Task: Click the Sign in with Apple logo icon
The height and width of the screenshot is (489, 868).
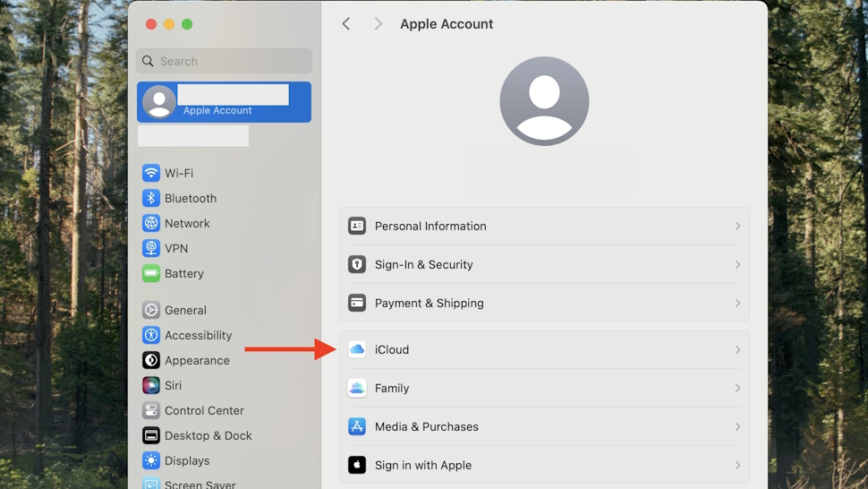Action: pos(356,465)
